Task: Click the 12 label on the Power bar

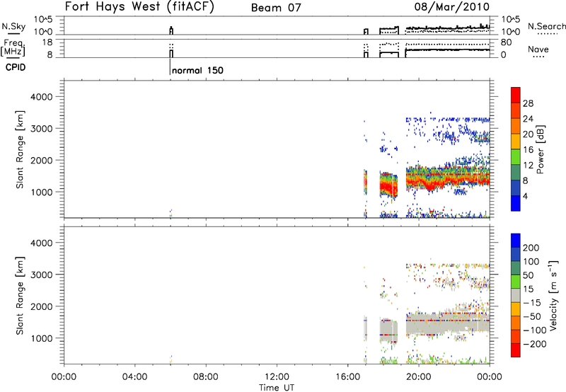Action: pos(528,166)
